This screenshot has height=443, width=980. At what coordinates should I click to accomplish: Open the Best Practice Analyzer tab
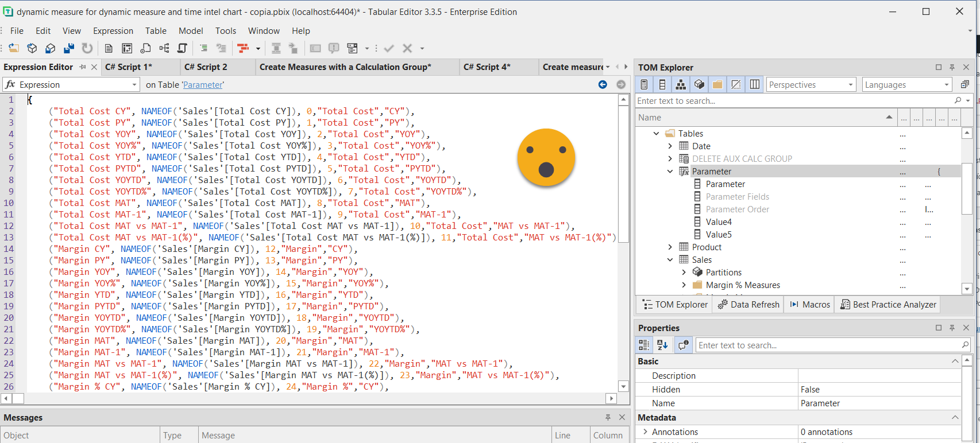tap(888, 304)
